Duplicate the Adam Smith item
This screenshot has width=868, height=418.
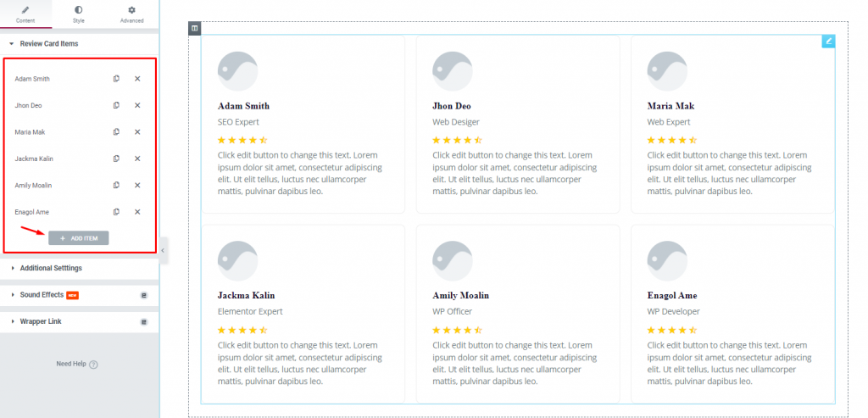click(x=116, y=79)
